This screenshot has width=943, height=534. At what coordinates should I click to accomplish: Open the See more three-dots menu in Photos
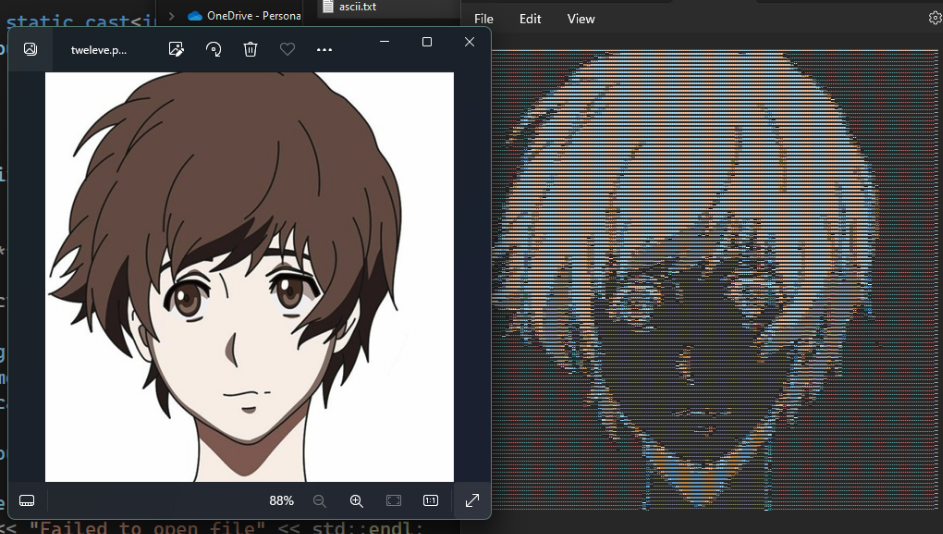pos(324,50)
